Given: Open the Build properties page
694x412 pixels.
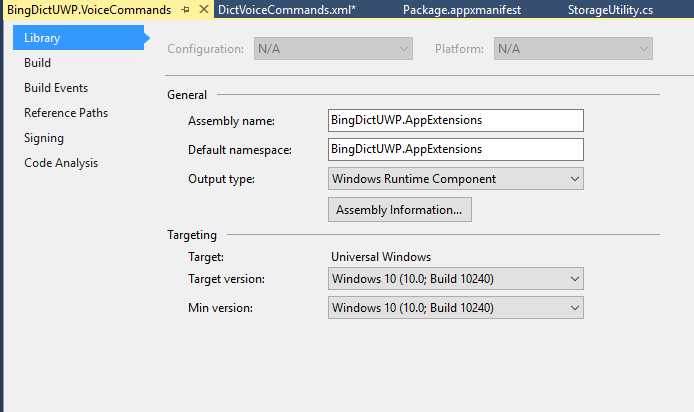Looking at the screenshot, I should tap(38, 63).
